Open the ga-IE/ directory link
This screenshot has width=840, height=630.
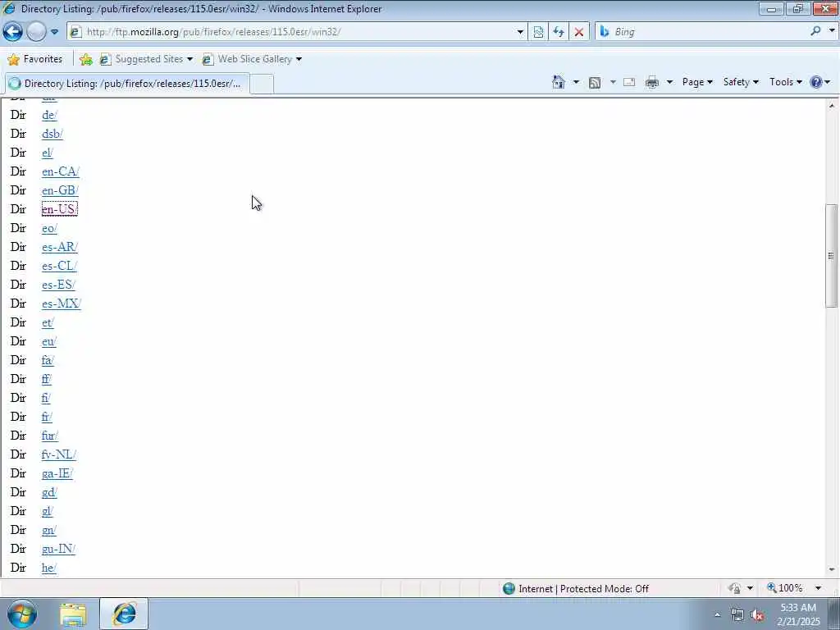(57, 473)
